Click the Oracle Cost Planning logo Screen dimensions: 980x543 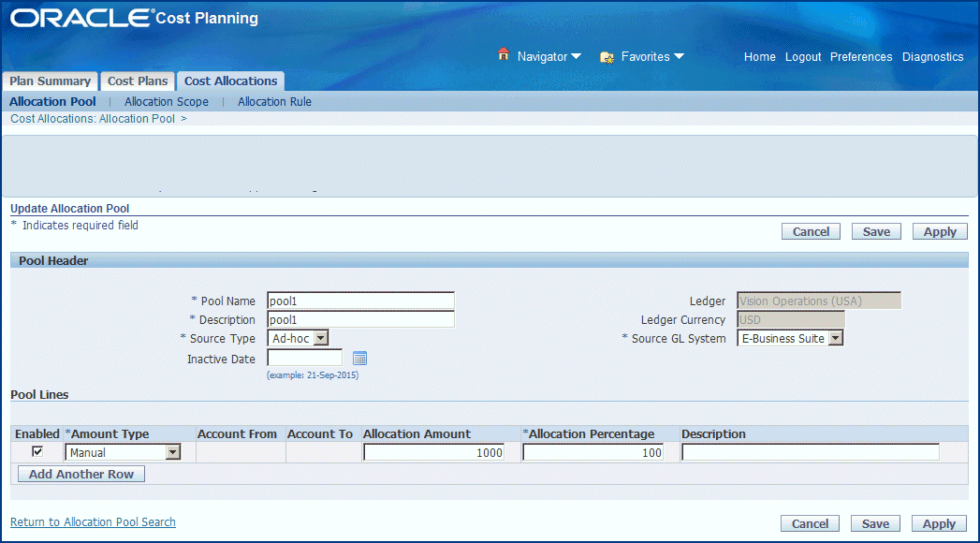coord(134,18)
